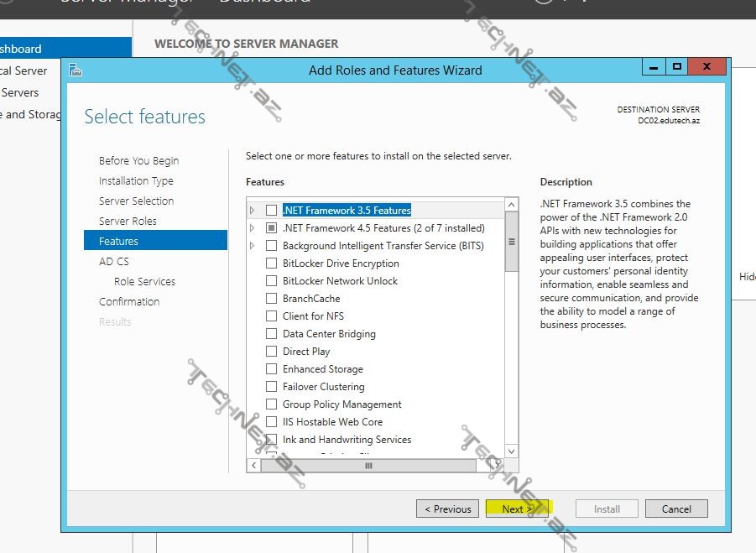Minimize the Add Roles and Features Wizard
The width and height of the screenshot is (756, 553).
point(655,67)
